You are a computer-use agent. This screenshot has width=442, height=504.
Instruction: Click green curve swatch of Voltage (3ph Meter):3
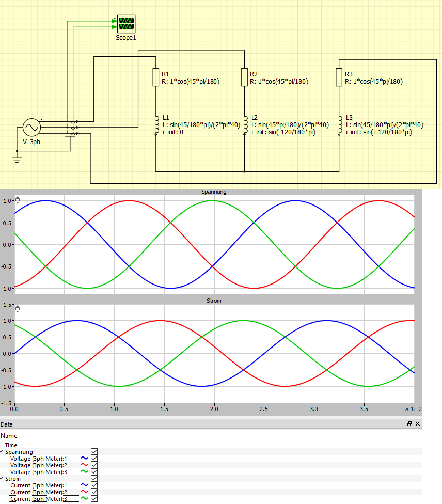click(x=84, y=471)
